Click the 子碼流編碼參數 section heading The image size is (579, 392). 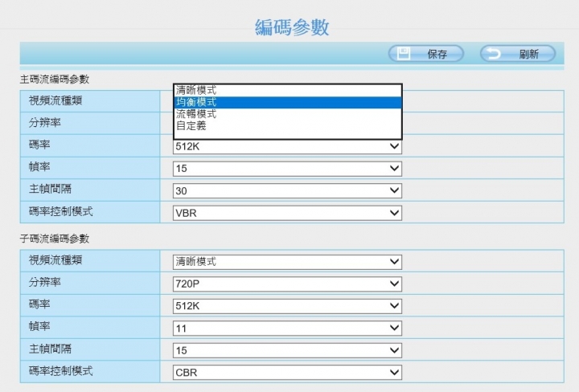click(55, 239)
